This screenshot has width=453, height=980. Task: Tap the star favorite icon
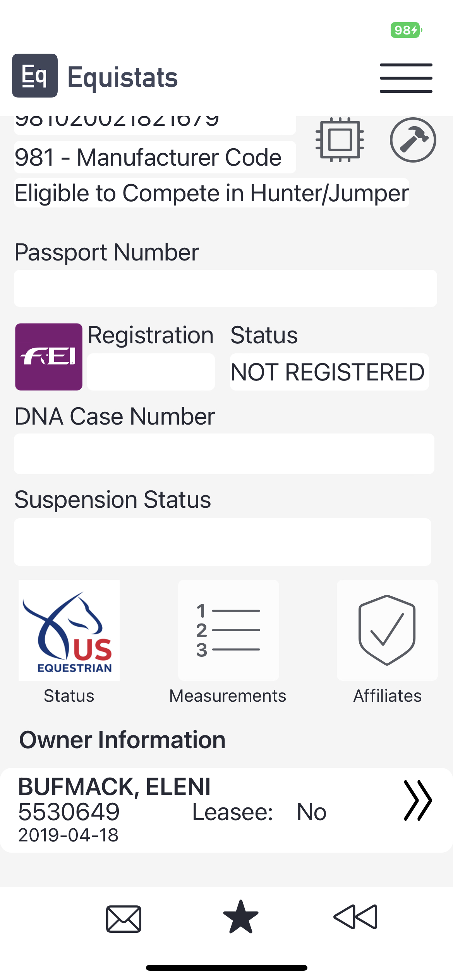(x=241, y=917)
